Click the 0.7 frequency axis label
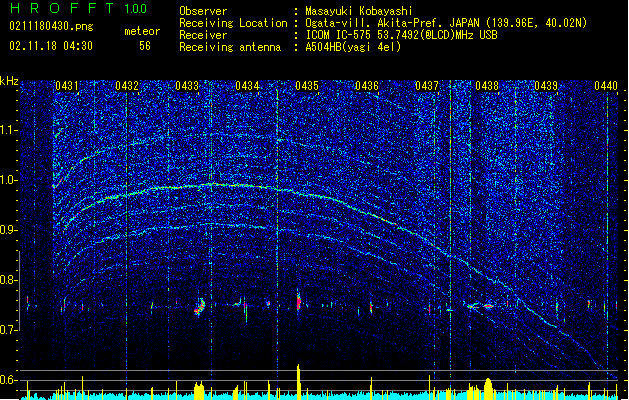This screenshot has width=629, height=400. click(x=9, y=330)
